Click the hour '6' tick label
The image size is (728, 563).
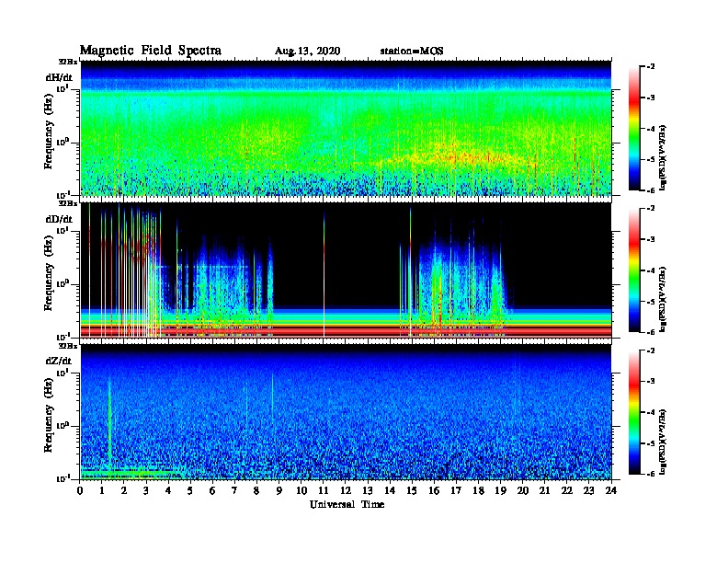[212, 490]
